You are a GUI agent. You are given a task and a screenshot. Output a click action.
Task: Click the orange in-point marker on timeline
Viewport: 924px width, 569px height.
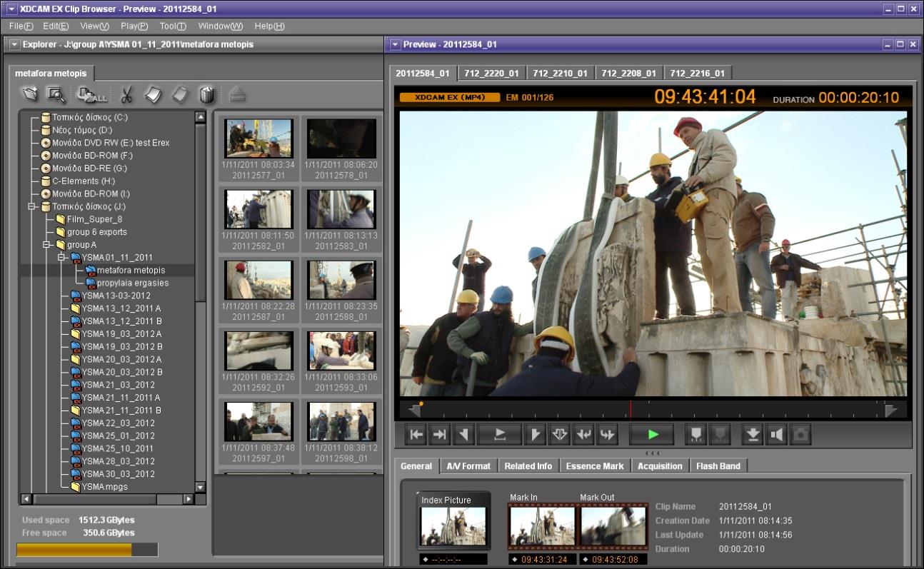click(x=421, y=404)
